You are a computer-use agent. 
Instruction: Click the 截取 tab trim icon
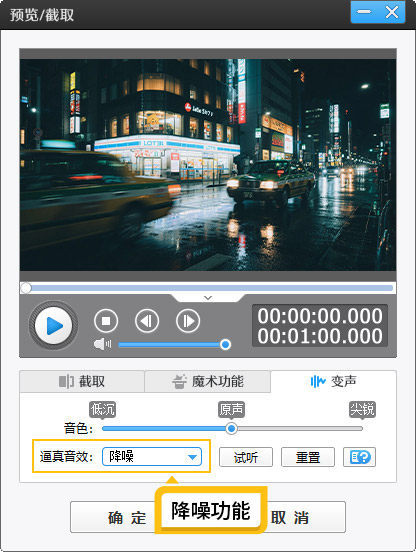66,381
